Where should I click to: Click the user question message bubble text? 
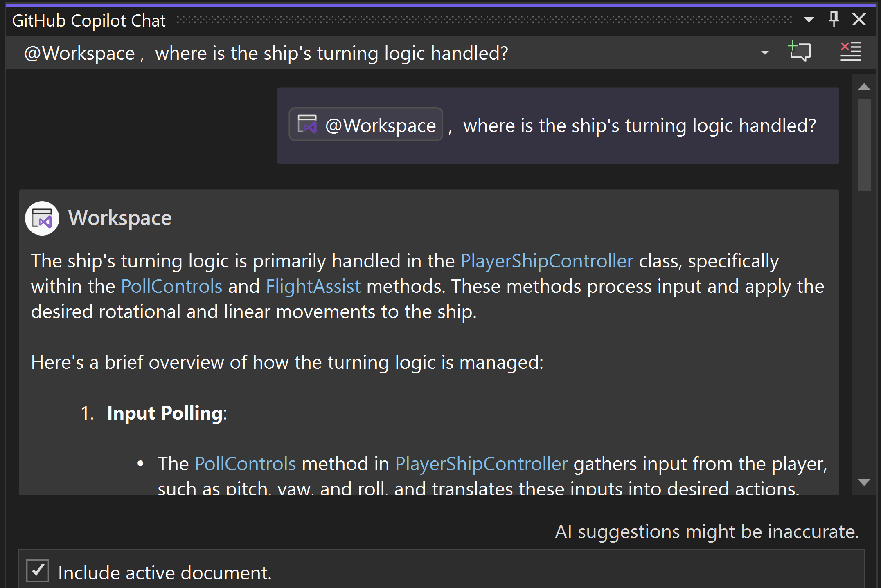[640, 125]
